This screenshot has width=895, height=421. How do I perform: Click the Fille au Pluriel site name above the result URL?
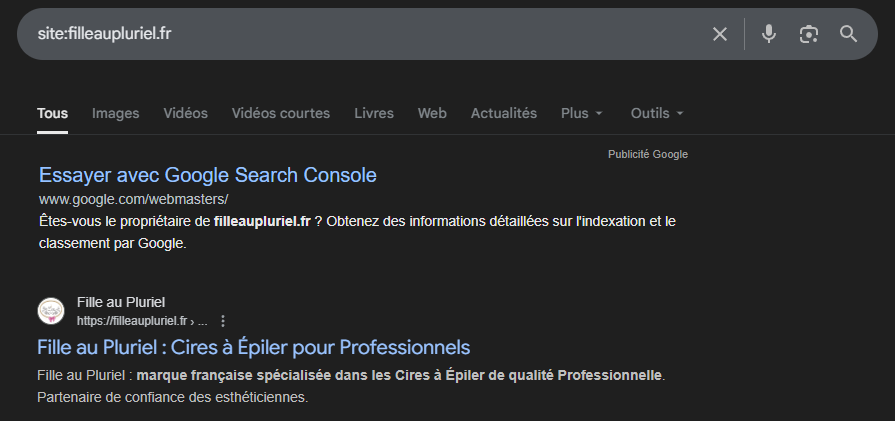click(121, 302)
